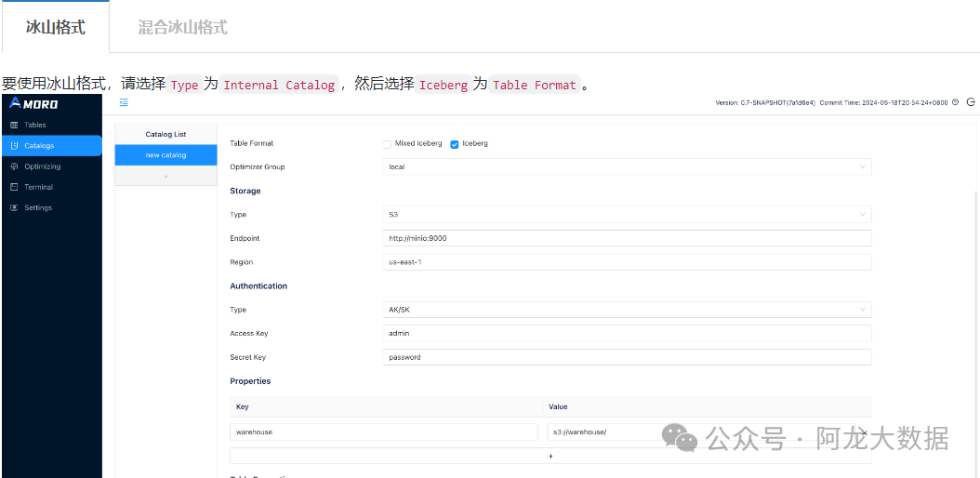Viewport: 980px width, 478px height.
Task: Add a new property row
Action: pyautogui.click(x=550, y=456)
